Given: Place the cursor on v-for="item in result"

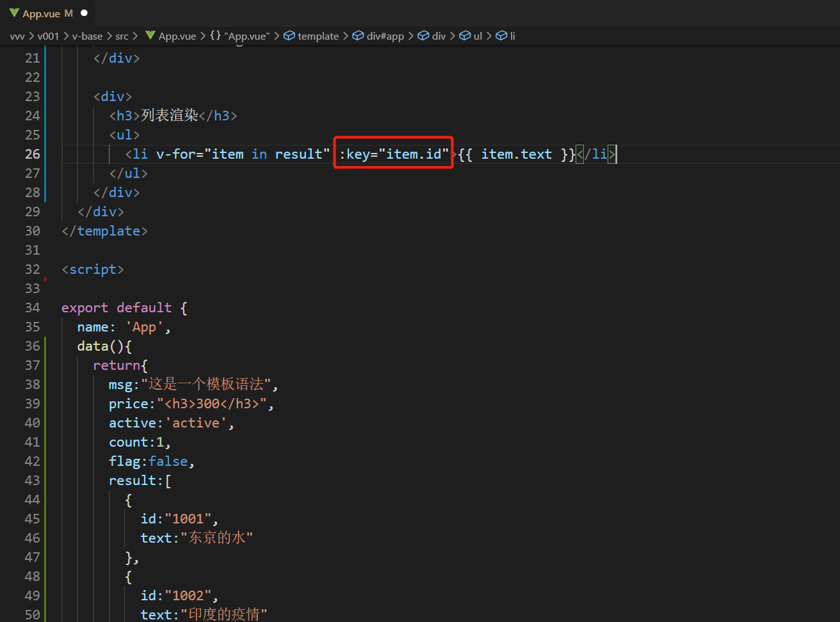Looking at the screenshot, I should coord(243,154).
